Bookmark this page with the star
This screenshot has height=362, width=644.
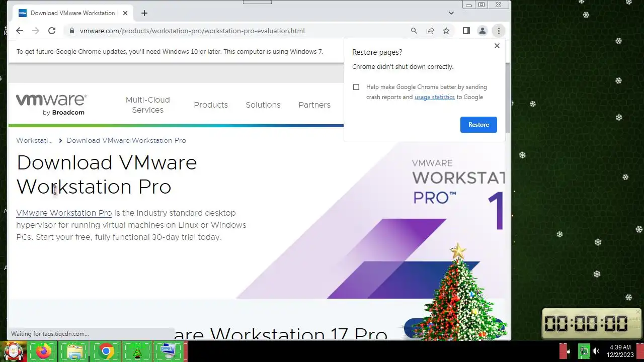(x=446, y=31)
